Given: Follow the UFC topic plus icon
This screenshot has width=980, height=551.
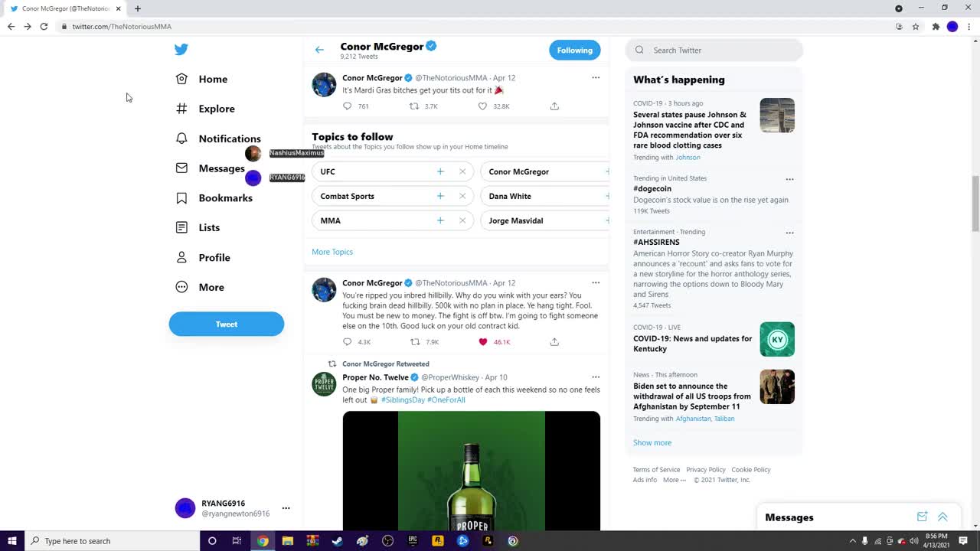Looking at the screenshot, I should coord(440,171).
